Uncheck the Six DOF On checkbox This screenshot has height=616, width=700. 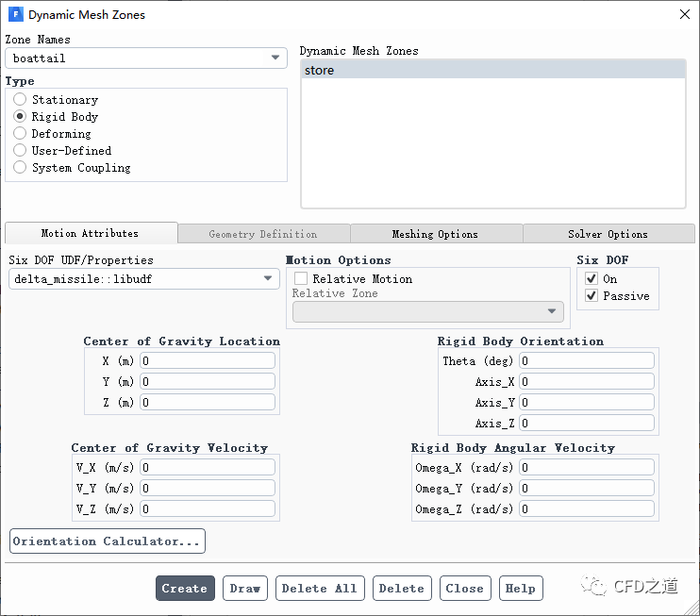[x=592, y=278]
